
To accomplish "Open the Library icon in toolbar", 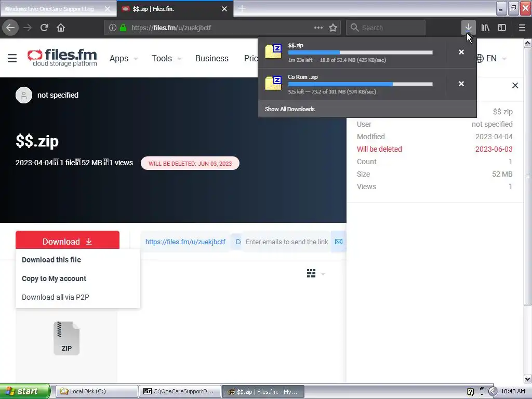I will click(x=485, y=28).
